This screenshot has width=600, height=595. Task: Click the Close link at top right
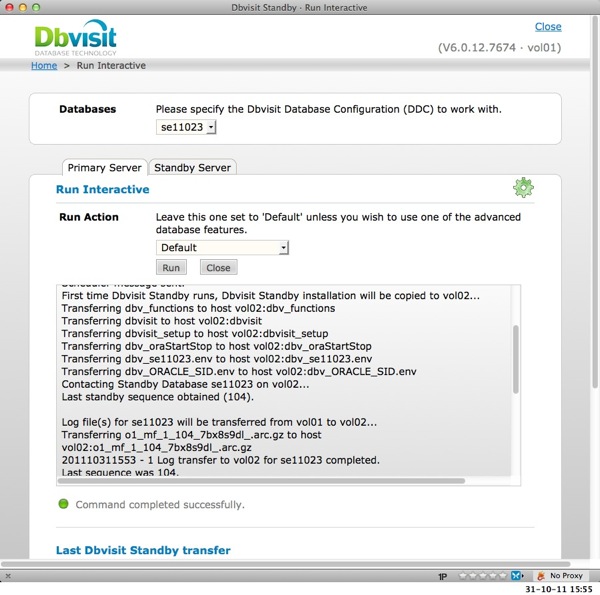coord(548,26)
